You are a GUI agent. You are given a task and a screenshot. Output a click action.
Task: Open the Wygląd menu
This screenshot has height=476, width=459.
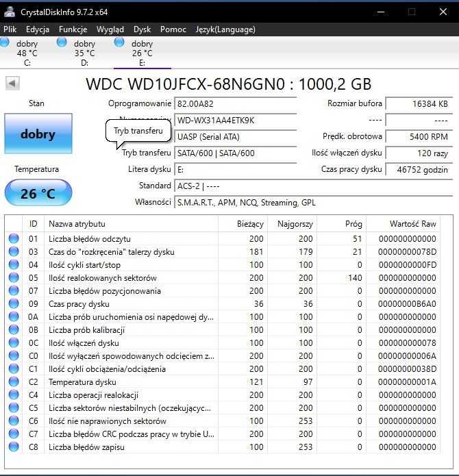[x=110, y=29]
